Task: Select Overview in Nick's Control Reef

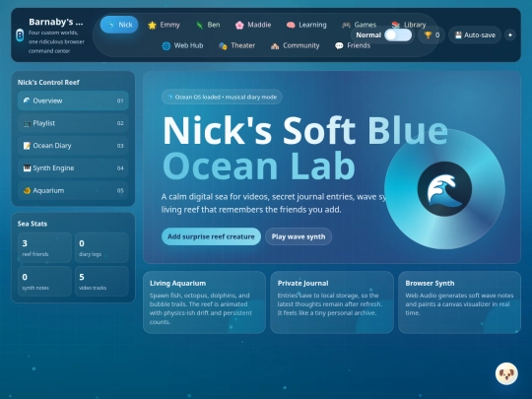Action: coord(73,100)
